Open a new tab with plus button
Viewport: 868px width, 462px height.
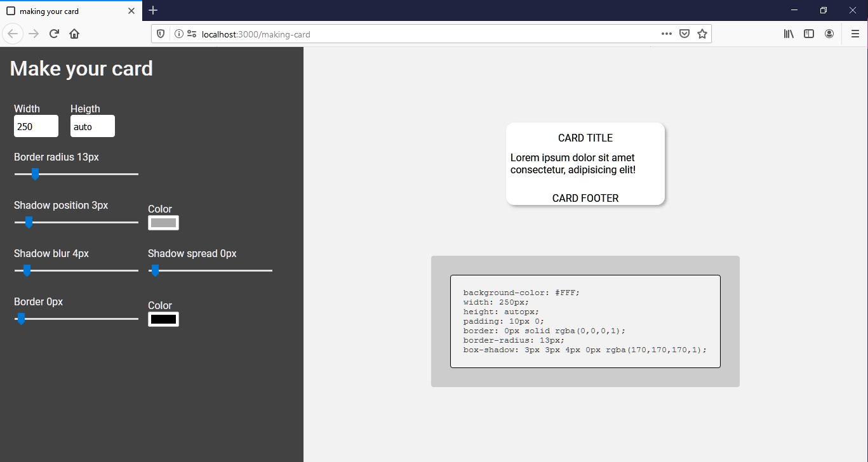coord(153,11)
